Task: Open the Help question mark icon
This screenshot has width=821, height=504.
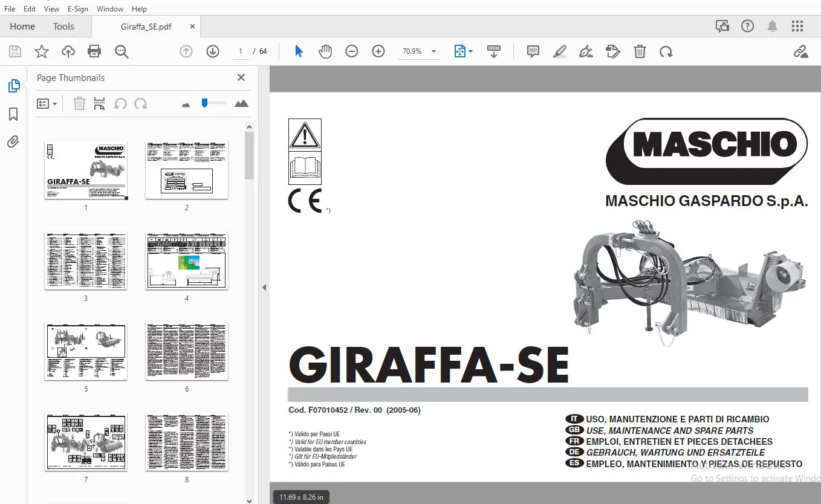Action: point(748,26)
